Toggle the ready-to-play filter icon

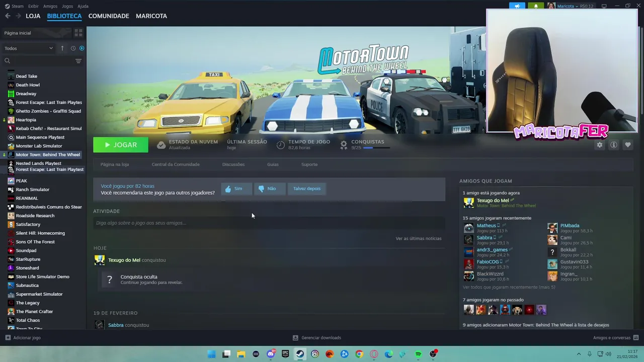click(82, 48)
